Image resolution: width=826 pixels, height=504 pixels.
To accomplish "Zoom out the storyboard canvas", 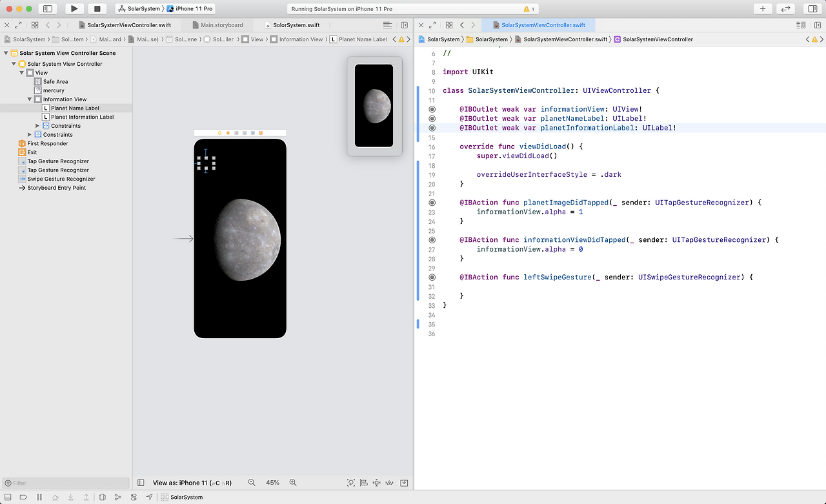I will [x=252, y=483].
